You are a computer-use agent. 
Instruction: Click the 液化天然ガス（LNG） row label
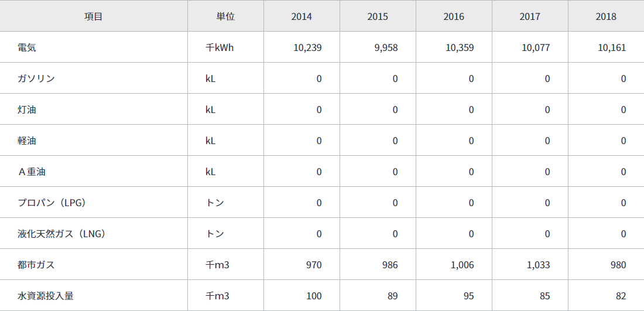point(61,234)
